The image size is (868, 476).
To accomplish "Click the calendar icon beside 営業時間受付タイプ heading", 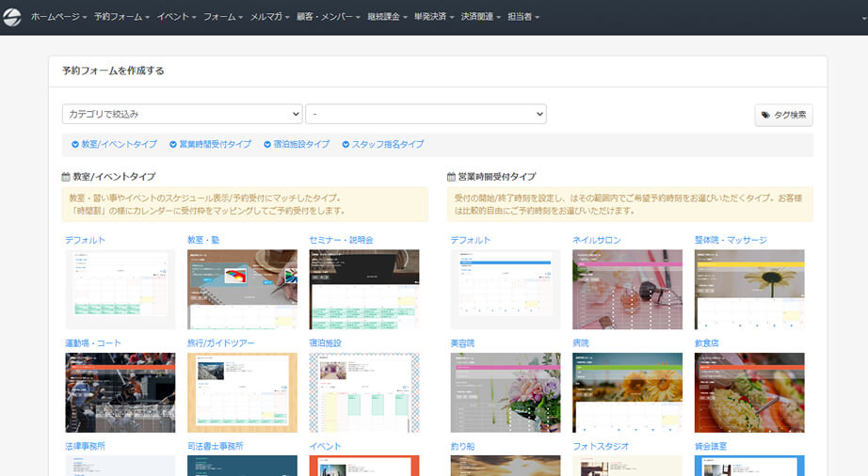I will (x=452, y=177).
